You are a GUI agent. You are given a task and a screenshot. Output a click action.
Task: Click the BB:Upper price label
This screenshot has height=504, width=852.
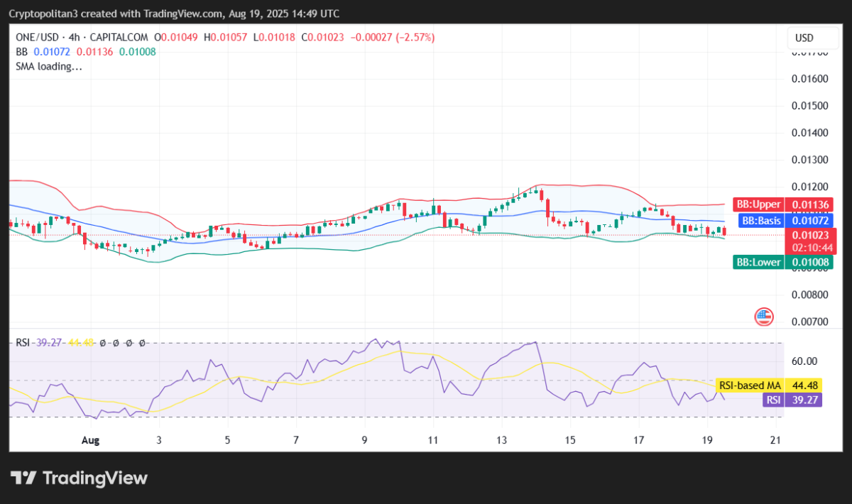(x=785, y=204)
